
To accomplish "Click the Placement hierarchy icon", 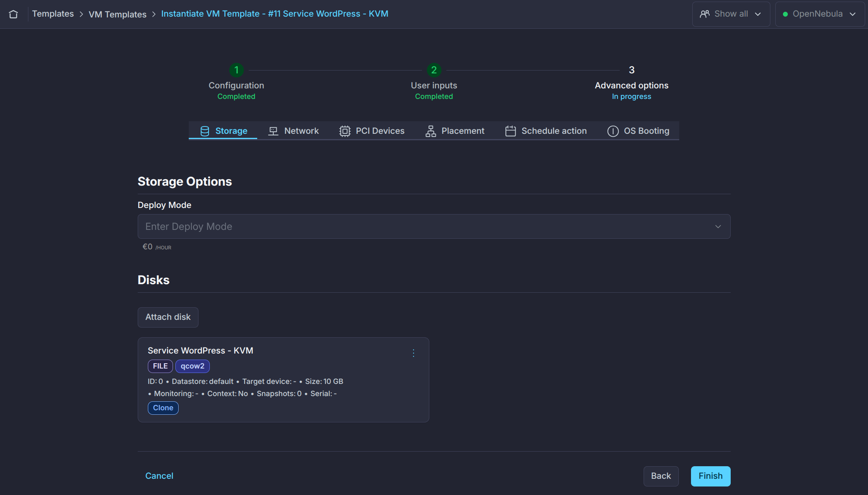I will tap(431, 131).
